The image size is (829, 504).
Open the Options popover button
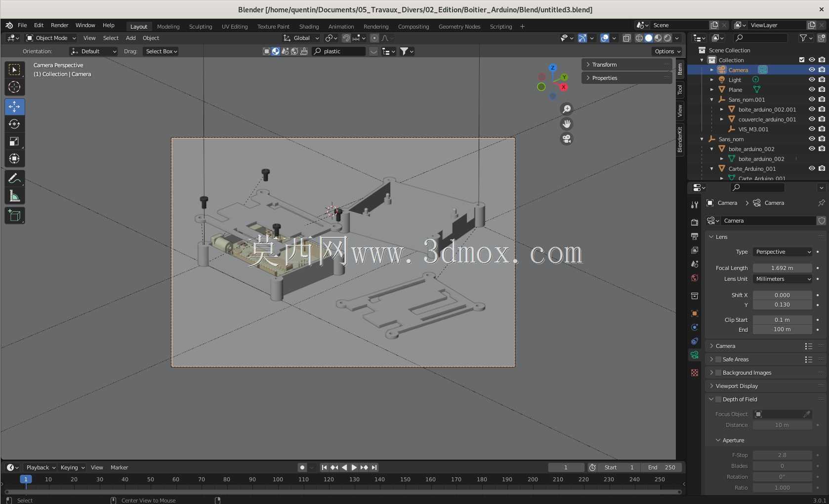pos(667,51)
